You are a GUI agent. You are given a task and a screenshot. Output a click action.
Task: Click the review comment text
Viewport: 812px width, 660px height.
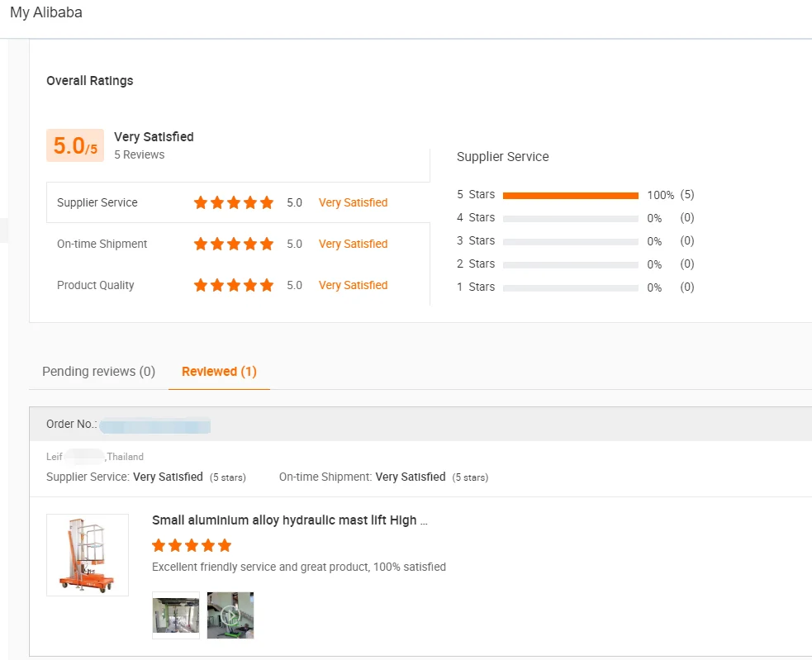(299, 567)
